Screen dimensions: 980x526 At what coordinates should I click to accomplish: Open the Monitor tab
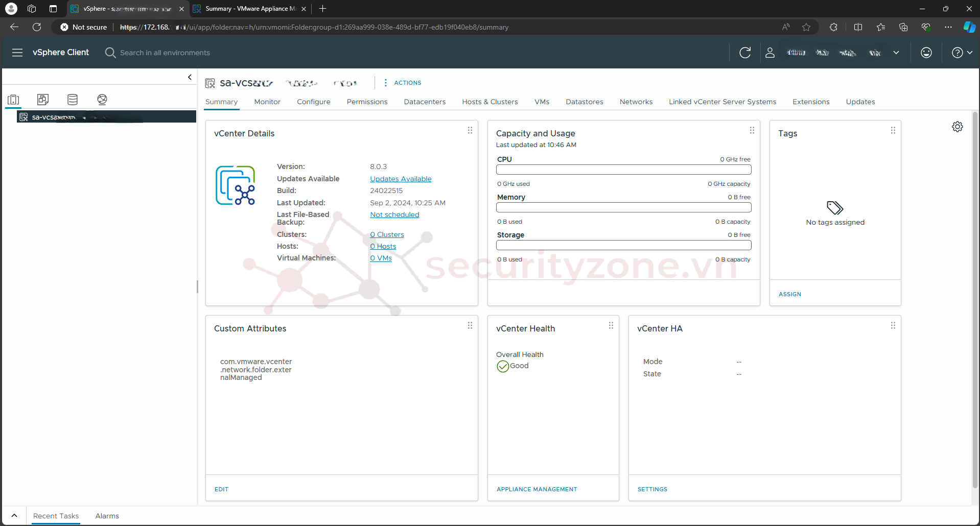point(267,102)
